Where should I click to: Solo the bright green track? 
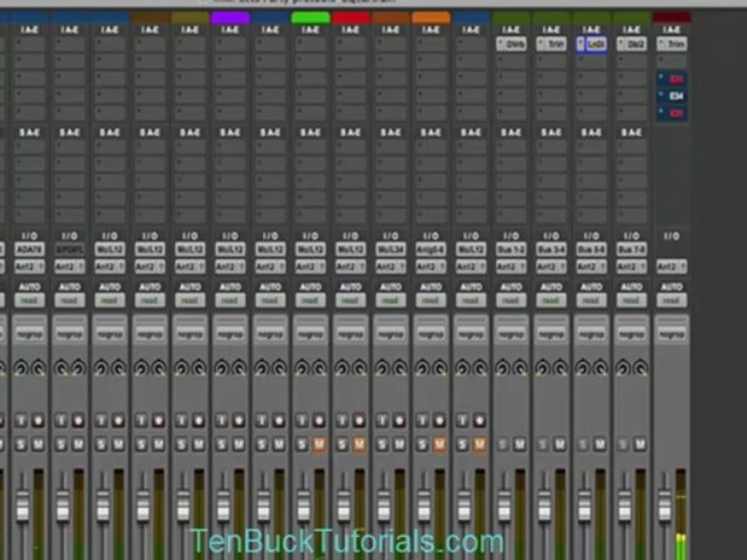(x=302, y=445)
